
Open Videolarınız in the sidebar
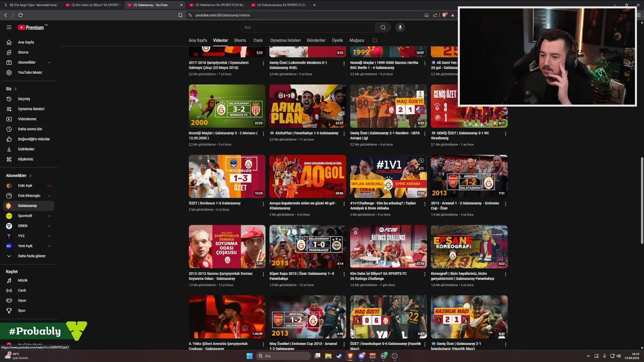click(x=27, y=119)
